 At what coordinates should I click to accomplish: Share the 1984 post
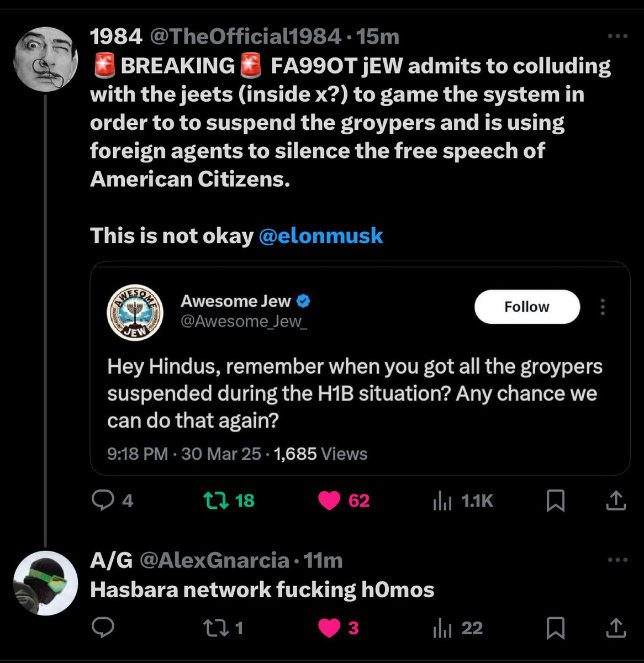click(x=616, y=501)
